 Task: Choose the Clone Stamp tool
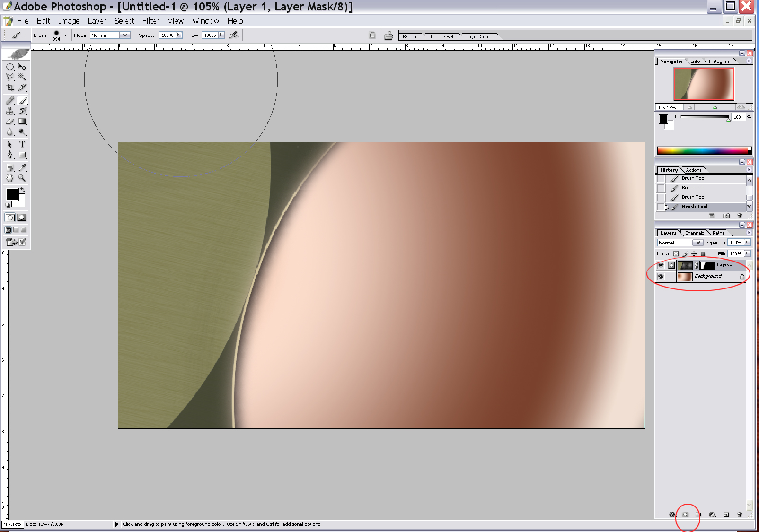[10, 111]
